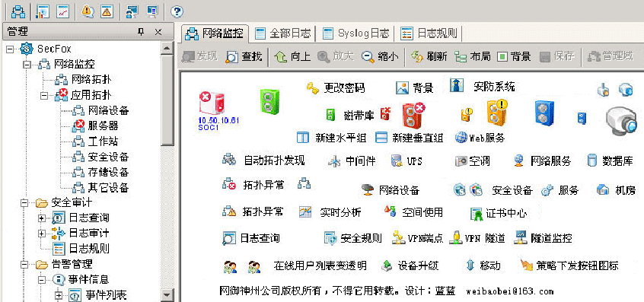The image size is (644, 302).
Task: Click the warning triangle toolbar icon
Action: coord(107,11)
